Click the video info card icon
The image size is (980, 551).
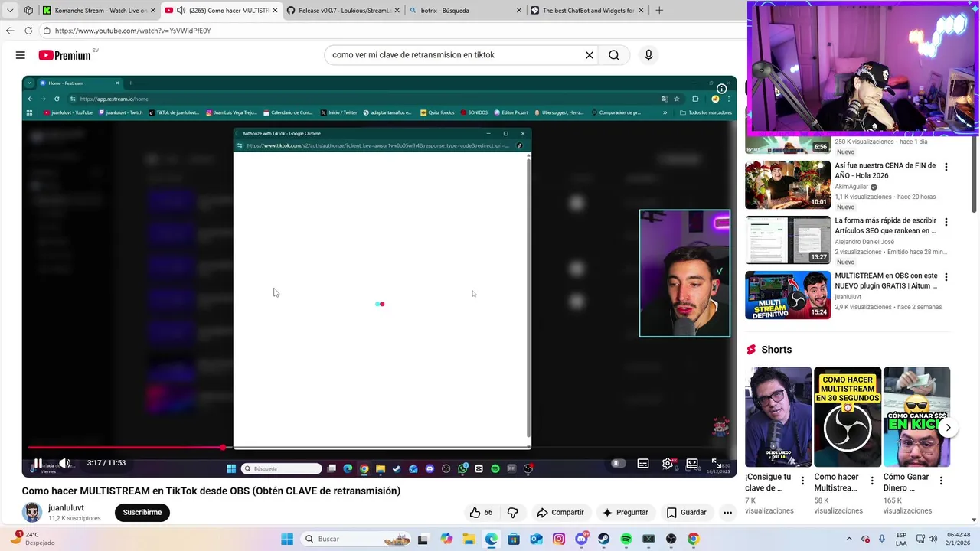[x=721, y=89]
